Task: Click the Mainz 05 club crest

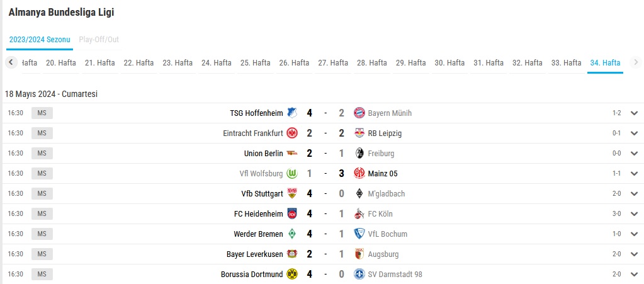Action: point(359,173)
